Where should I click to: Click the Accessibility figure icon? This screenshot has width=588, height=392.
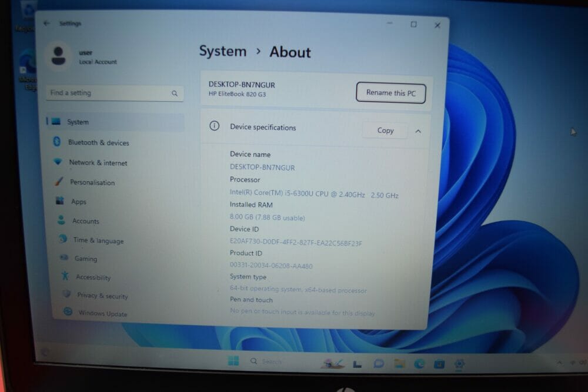click(x=65, y=276)
